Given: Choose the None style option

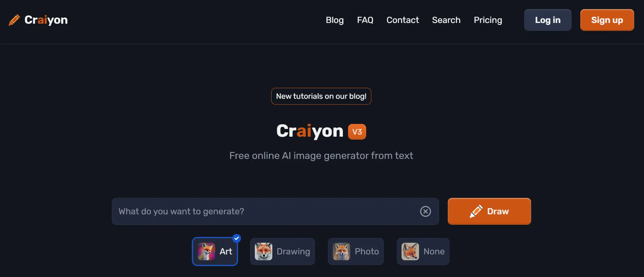Looking at the screenshot, I should click(x=423, y=251).
